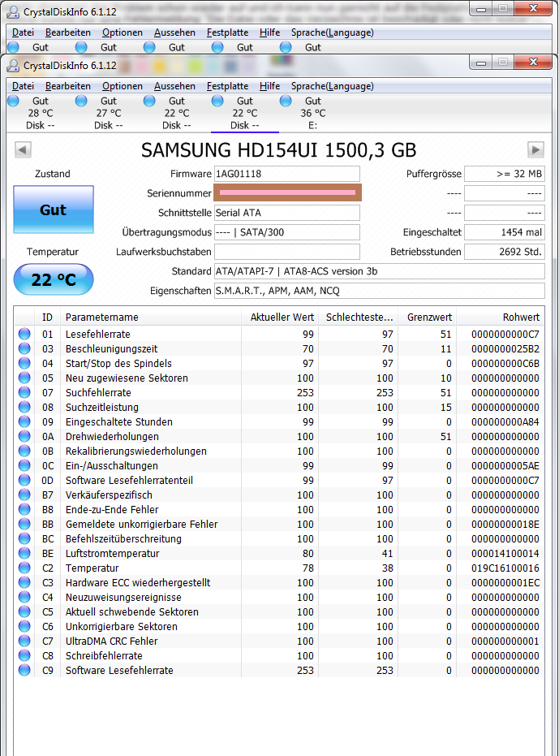Open Sprache(Language) menu in front window
This screenshot has width=559, height=756.
point(332,86)
